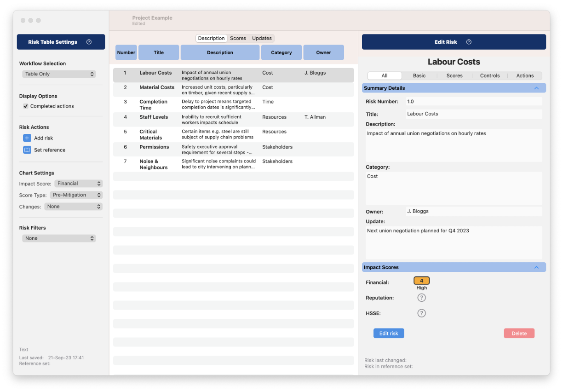Click the Description text area in Summary Details
The width and height of the screenshot is (563, 392).
click(454, 145)
